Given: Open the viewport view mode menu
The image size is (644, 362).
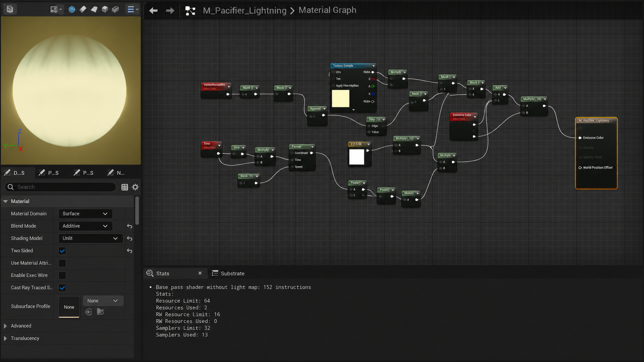Looking at the screenshot, I should 56,9.
